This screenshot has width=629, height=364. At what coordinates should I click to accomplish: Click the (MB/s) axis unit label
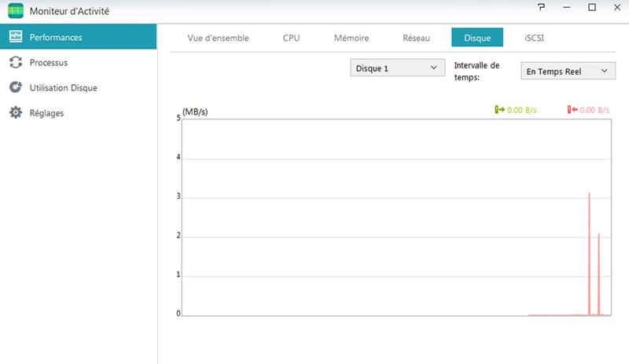195,112
